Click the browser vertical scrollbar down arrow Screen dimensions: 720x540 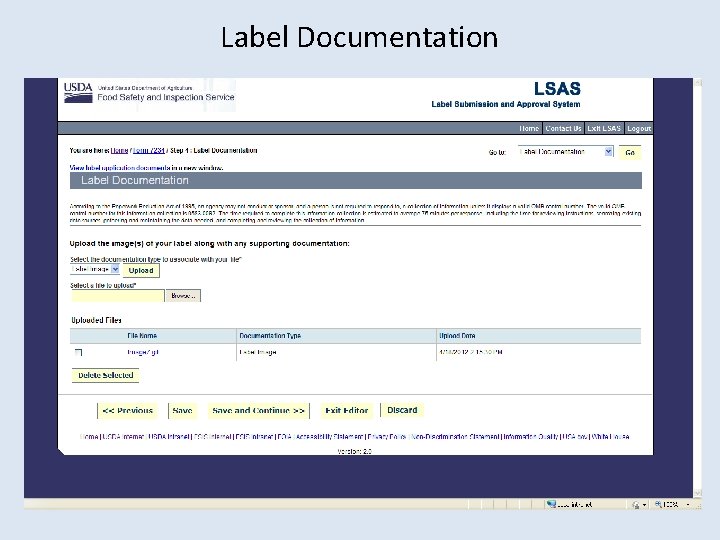click(x=698, y=494)
